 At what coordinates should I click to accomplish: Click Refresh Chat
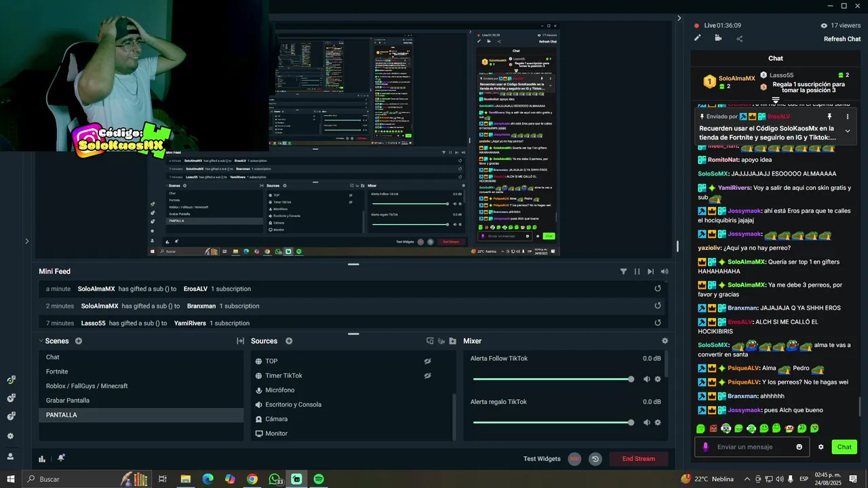(x=842, y=39)
